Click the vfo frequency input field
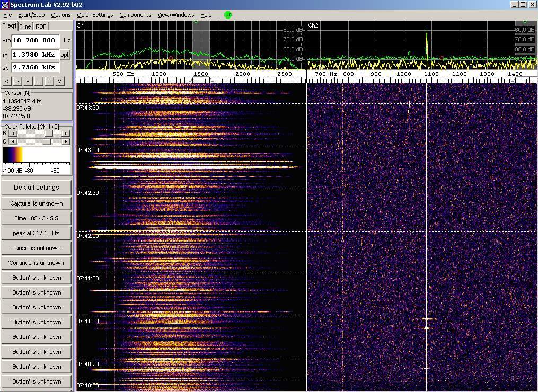The image size is (538, 392). [x=35, y=40]
